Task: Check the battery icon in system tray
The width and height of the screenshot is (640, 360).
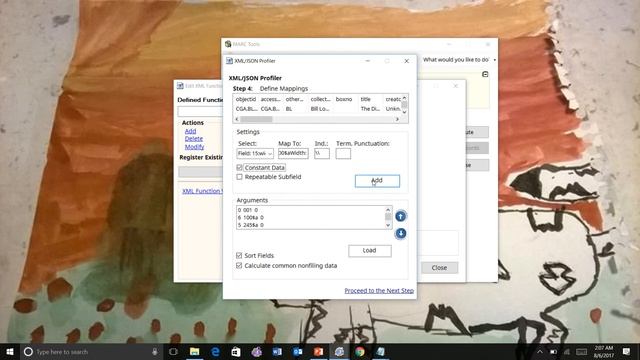Action: [553, 351]
